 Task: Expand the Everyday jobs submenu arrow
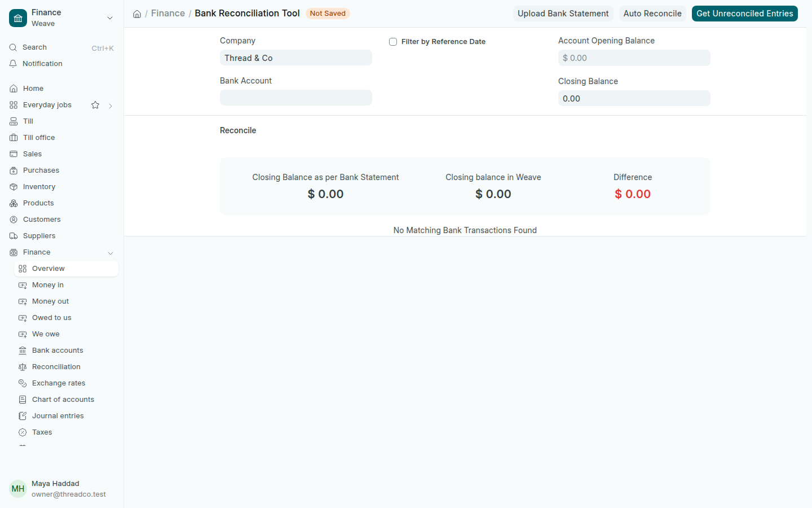point(111,106)
